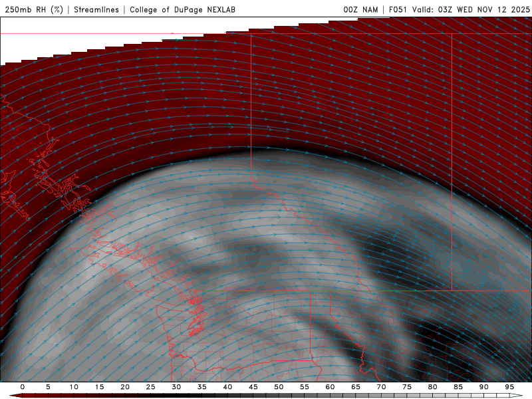Click the "20" label on the color scale

click(x=125, y=387)
